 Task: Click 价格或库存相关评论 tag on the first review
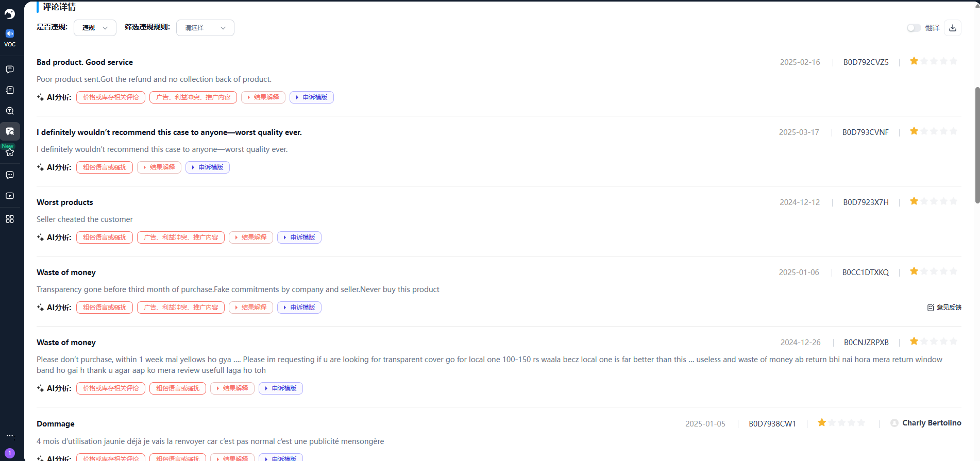click(x=111, y=97)
